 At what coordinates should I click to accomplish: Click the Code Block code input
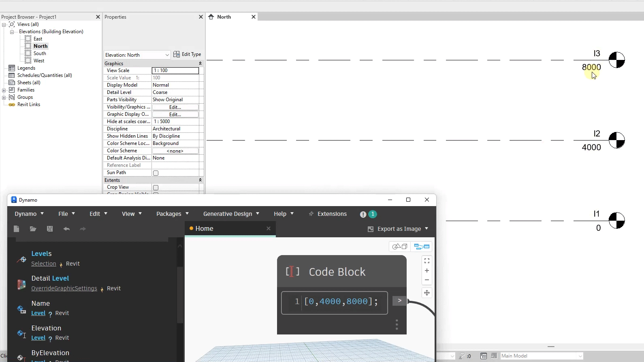(x=335, y=303)
